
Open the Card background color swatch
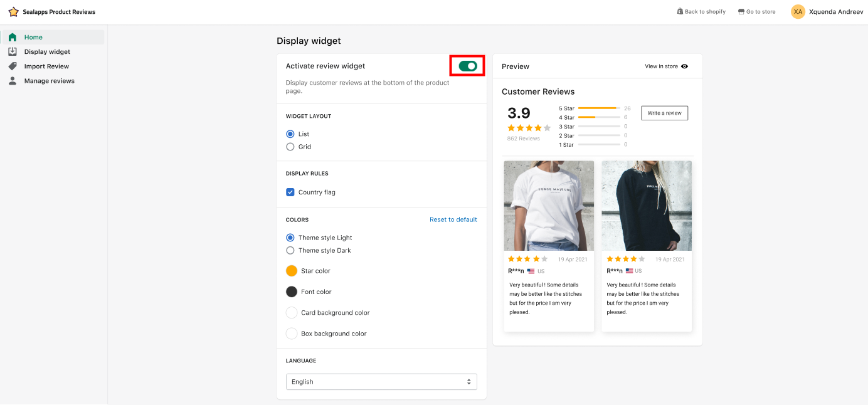coord(291,312)
